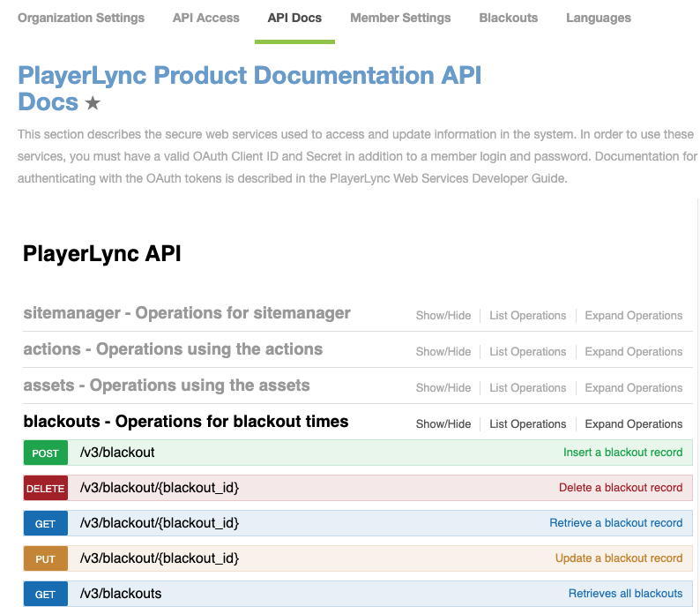The image size is (700, 614).
Task: Go to the Blackouts tab
Action: (x=509, y=18)
